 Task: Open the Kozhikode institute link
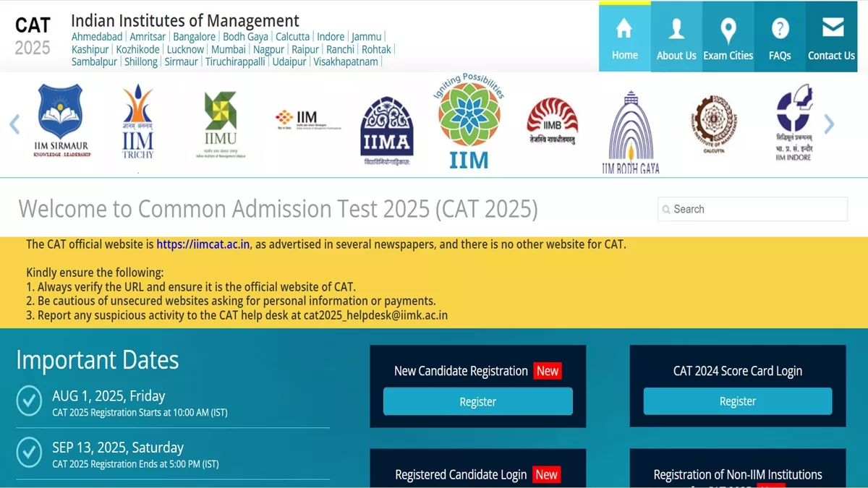click(138, 50)
